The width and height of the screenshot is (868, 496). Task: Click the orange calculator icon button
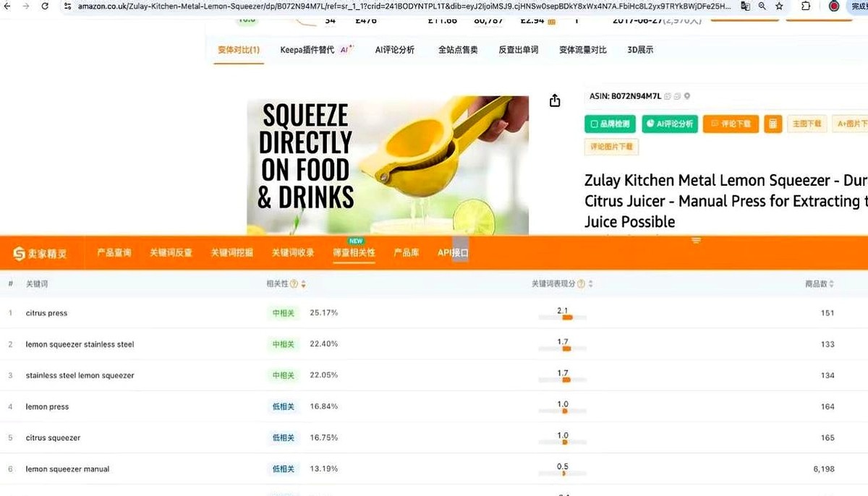coord(773,124)
